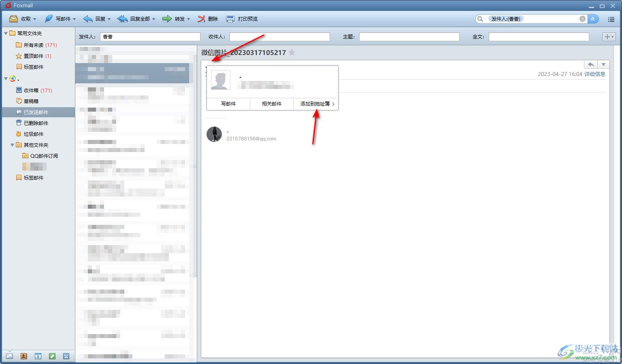Click the 全文 search input field
Screen dimensions: 622x364
click(539, 37)
